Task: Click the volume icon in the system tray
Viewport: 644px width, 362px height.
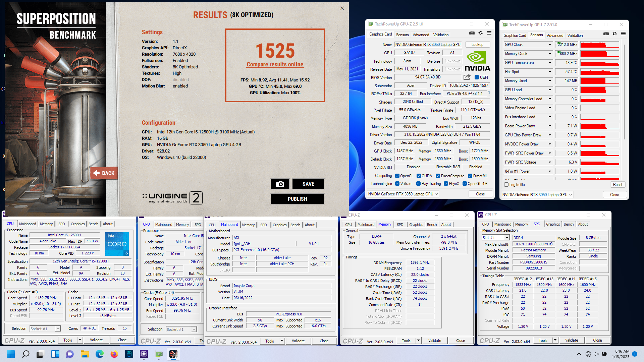Action: [x=596, y=354]
